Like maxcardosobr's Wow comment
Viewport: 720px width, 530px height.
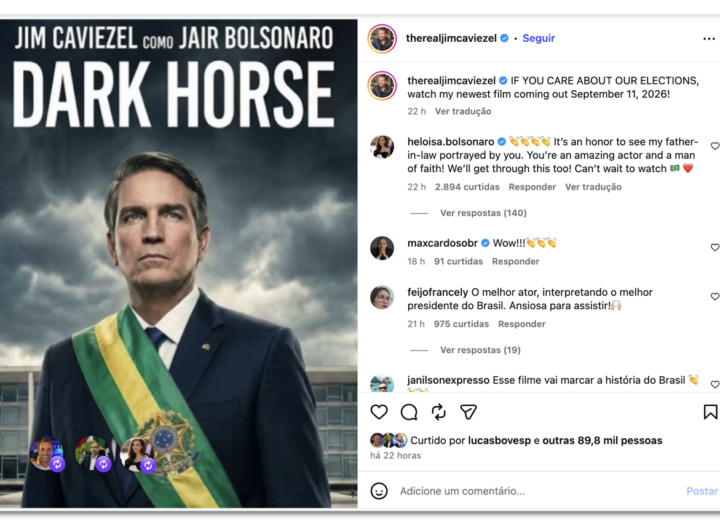714,247
